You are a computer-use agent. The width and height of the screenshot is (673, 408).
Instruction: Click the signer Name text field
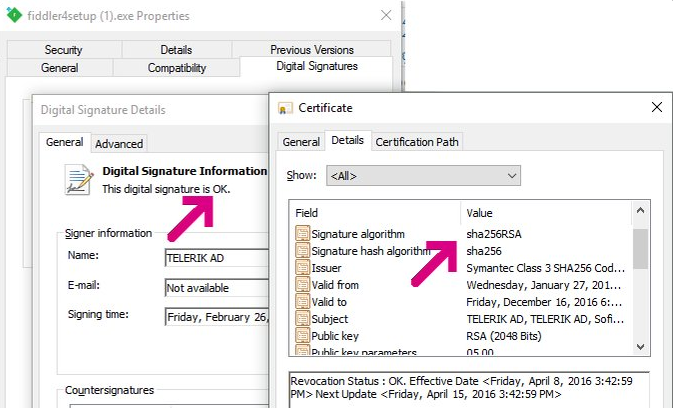click(217, 257)
